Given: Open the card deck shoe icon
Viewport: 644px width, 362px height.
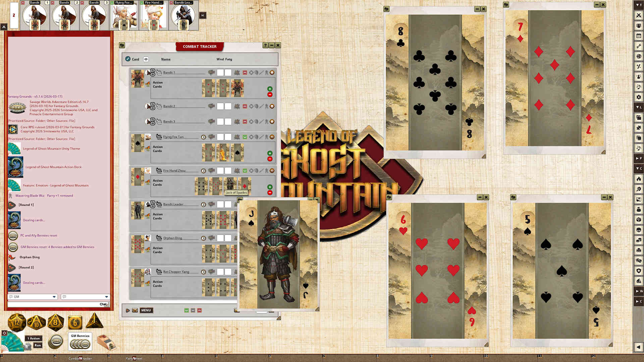Looking at the screenshot, I should click(x=107, y=343).
